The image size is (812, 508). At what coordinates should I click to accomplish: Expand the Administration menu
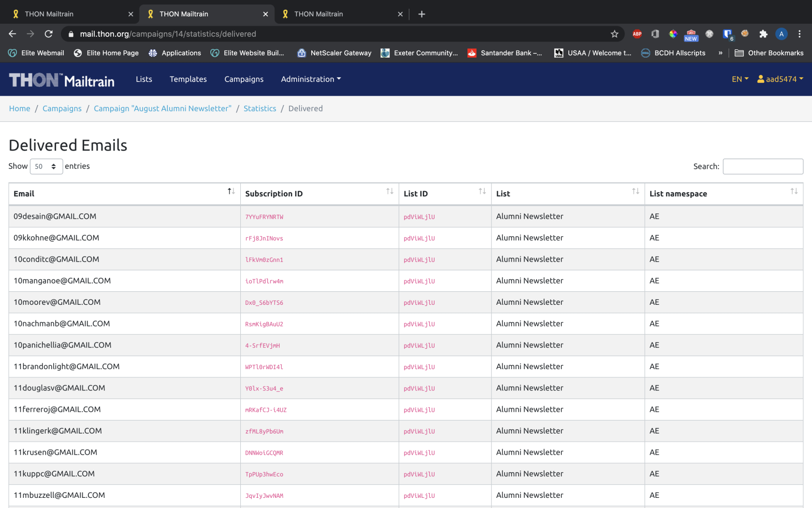tap(311, 79)
